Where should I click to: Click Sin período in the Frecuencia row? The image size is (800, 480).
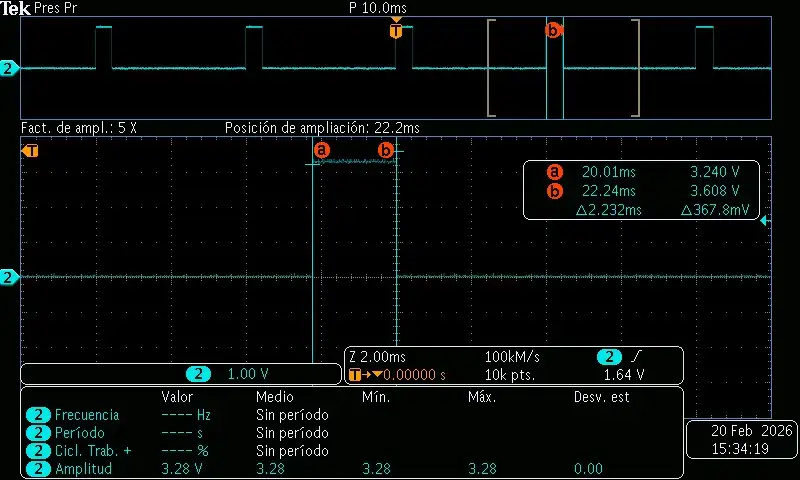pyautogui.click(x=292, y=415)
